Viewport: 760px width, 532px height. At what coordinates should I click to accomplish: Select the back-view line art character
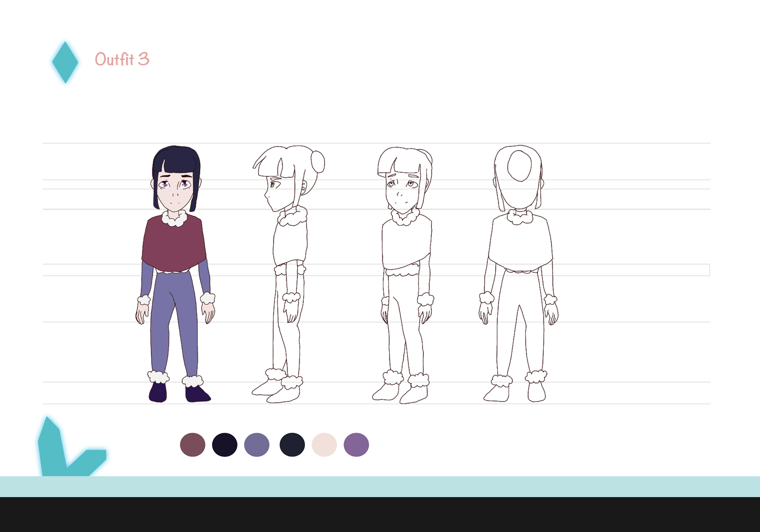(x=519, y=274)
